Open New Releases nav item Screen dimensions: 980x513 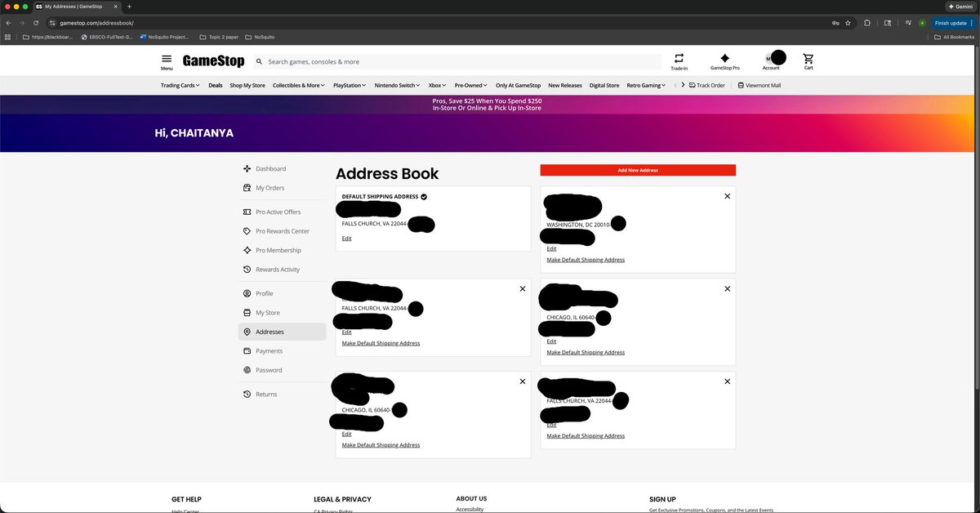tap(565, 85)
